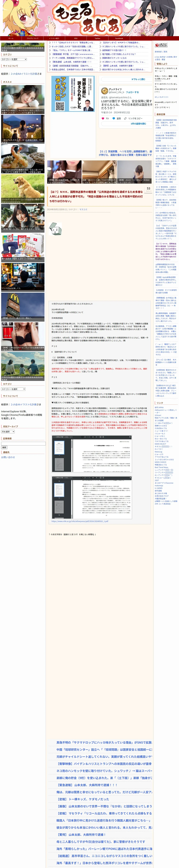The width and height of the screenshot is (179, 868).
Task: Click the マスコミ category link
Action: pos(83,210)
